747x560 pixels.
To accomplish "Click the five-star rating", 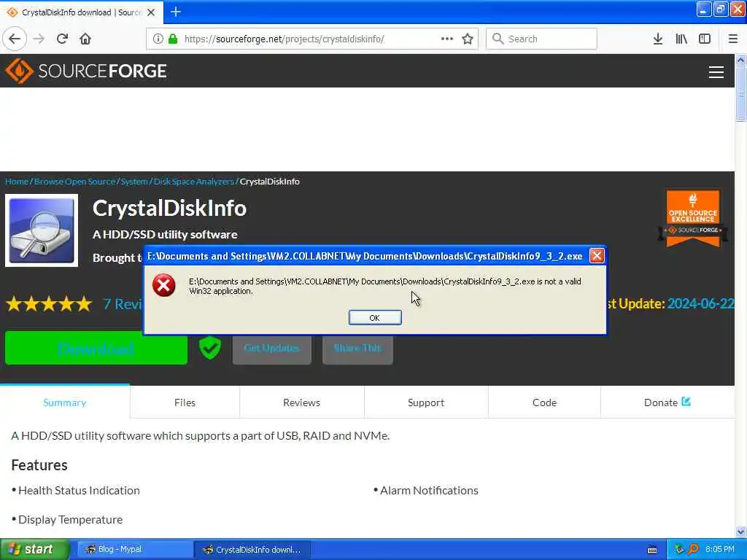I will (x=49, y=304).
